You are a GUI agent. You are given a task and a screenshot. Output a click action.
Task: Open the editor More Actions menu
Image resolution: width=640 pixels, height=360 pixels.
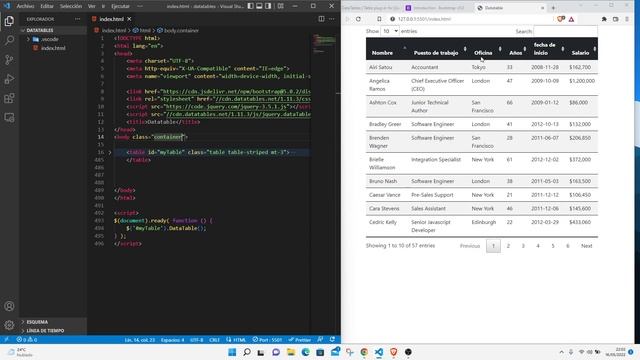click(331, 19)
